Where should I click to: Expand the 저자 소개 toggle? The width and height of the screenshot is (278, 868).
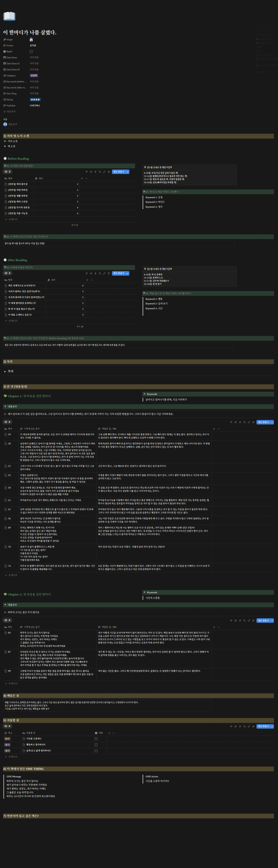point(5,141)
